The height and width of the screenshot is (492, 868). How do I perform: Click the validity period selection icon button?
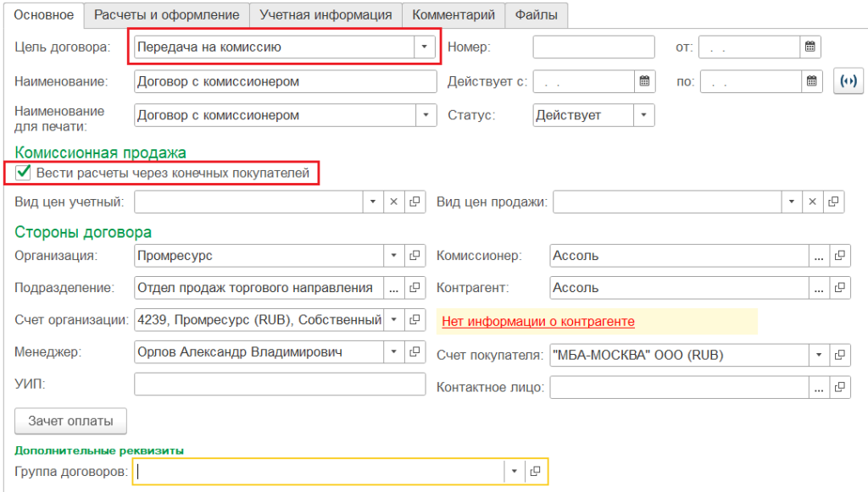pos(846,81)
